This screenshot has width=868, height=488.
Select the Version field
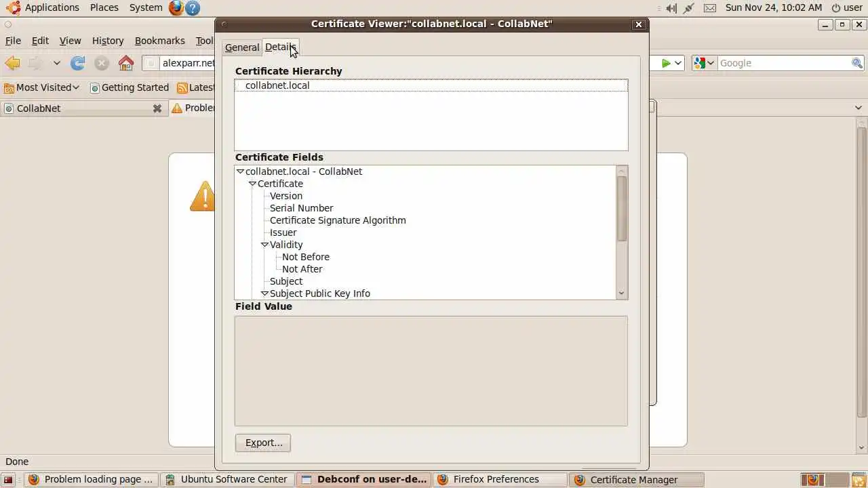pos(286,196)
